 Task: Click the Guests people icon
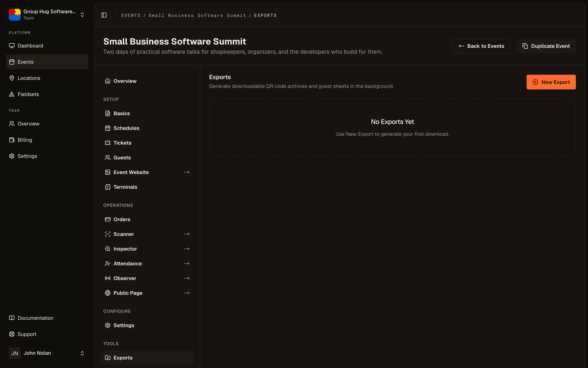click(108, 158)
